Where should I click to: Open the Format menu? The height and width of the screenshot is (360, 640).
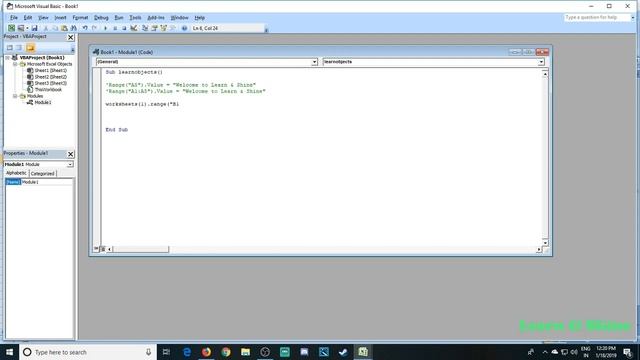[80, 18]
